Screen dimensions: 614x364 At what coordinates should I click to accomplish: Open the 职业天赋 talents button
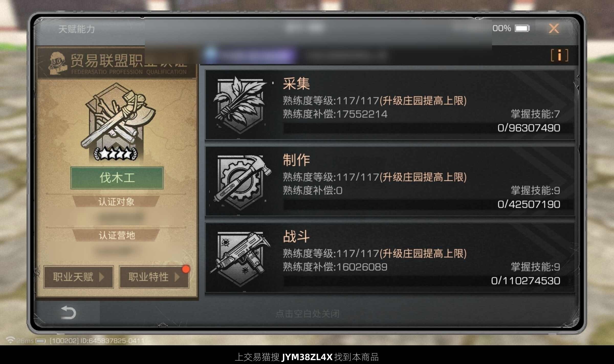(x=79, y=277)
